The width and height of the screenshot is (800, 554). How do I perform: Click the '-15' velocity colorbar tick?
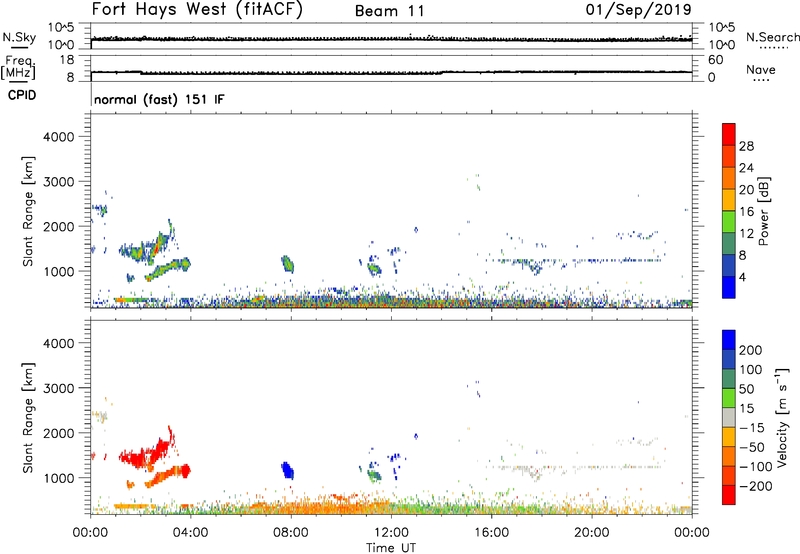click(751, 428)
